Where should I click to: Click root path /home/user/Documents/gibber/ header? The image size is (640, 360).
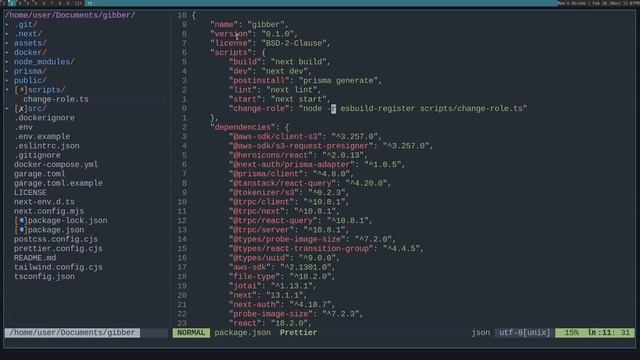70,15
